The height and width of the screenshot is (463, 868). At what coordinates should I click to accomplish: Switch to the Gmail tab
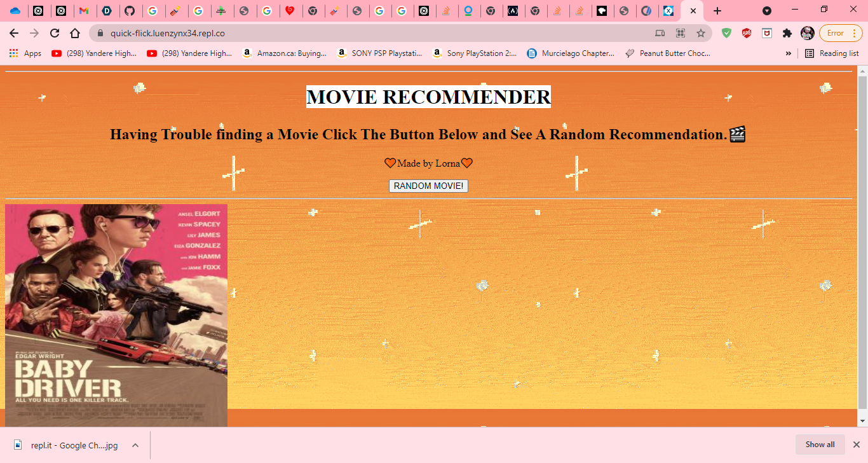coord(84,11)
